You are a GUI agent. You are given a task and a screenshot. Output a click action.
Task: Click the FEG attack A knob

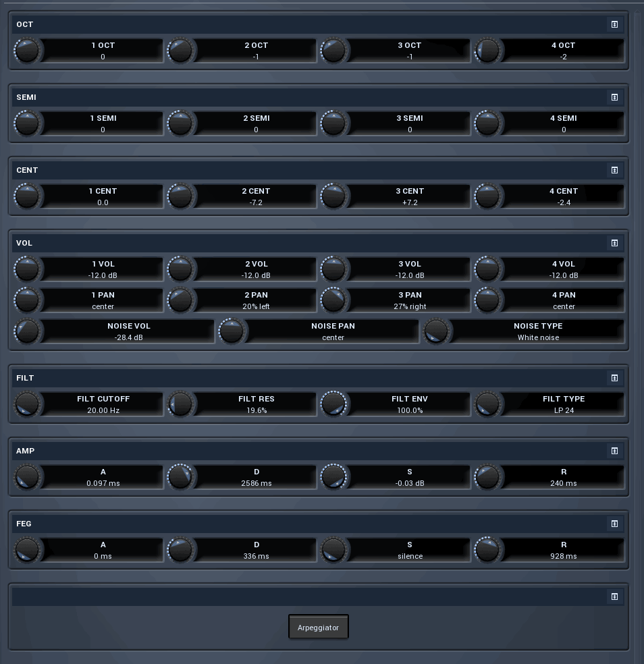coord(27,550)
